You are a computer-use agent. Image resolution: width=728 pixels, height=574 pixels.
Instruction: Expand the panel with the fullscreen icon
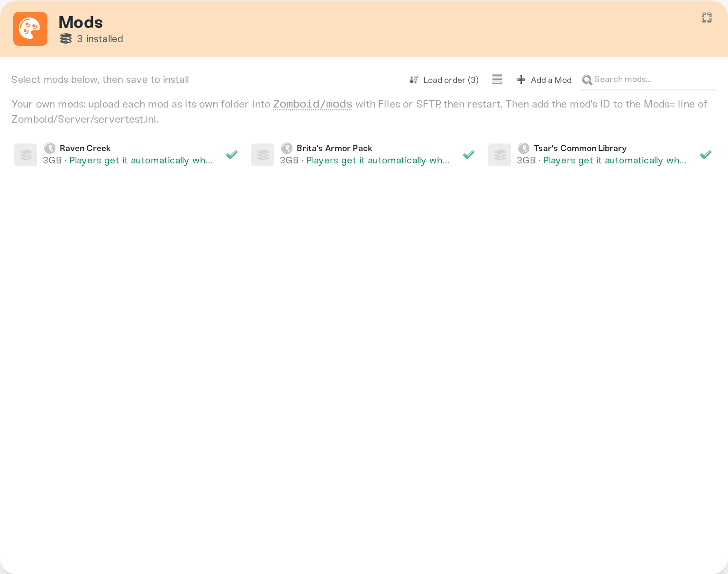click(707, 18)
